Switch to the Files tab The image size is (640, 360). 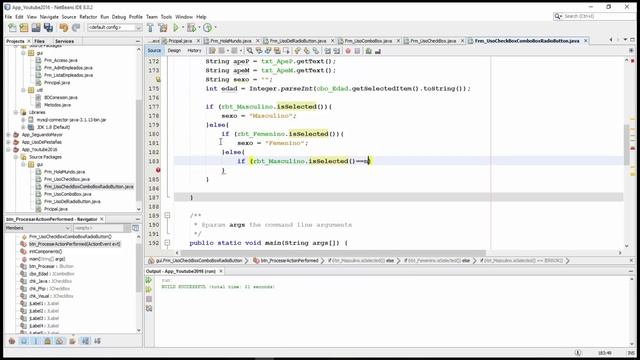click(39, 41)
